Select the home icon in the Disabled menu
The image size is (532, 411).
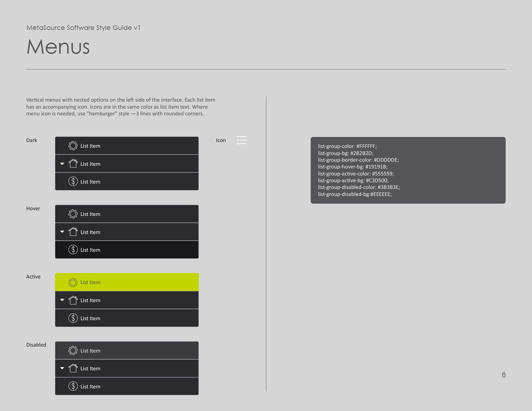tap(73, 368)
